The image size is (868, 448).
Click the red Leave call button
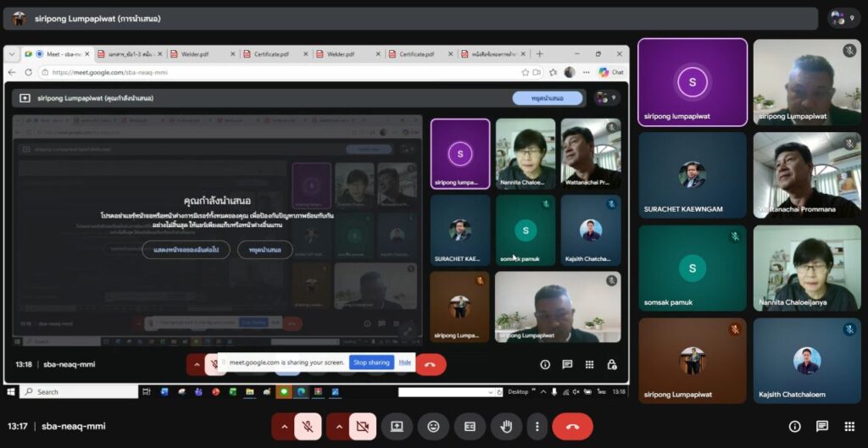572,427
